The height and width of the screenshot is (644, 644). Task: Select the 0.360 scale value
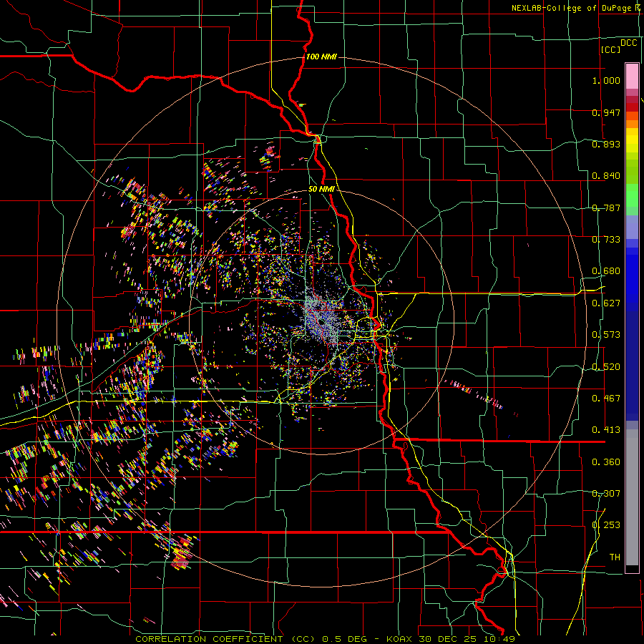(x=606, y=462)
